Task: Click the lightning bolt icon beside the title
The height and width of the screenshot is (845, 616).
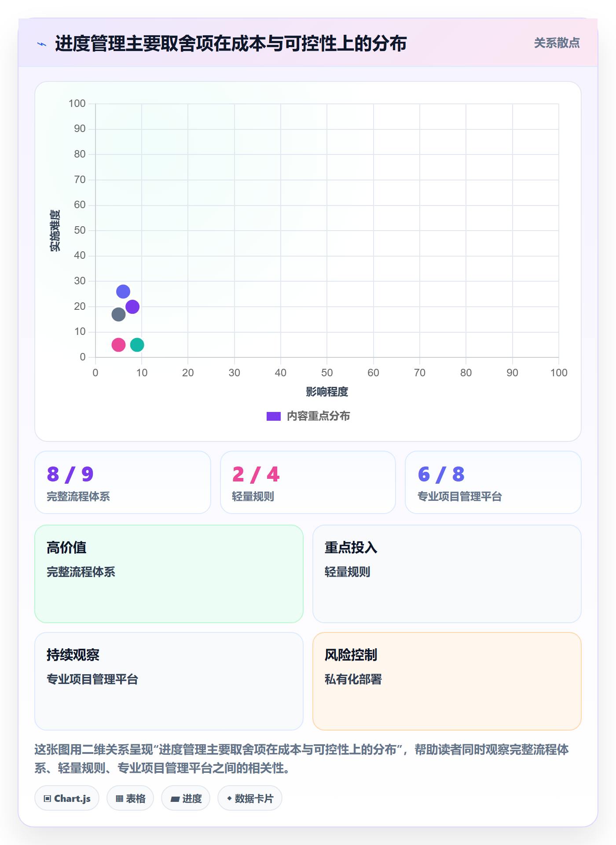Action: click(x=42, y=44)
